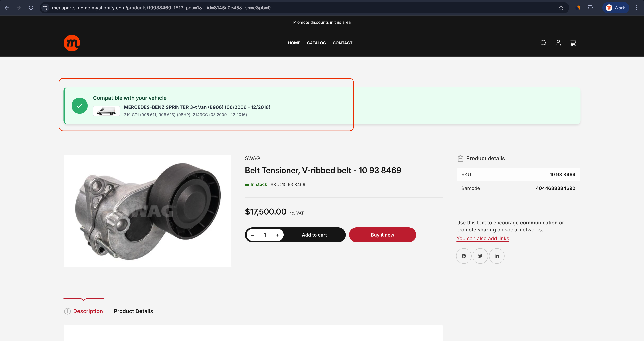Reload the page
This screenshot has width=644, height=341.
click(31, 8)
